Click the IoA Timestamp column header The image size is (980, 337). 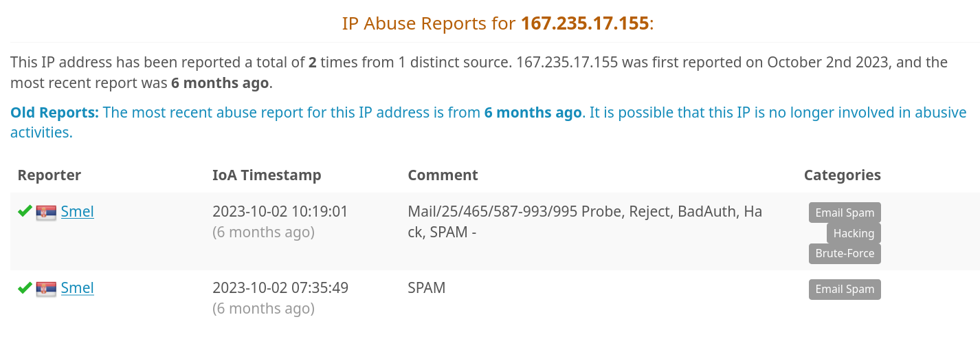[267, 175]
